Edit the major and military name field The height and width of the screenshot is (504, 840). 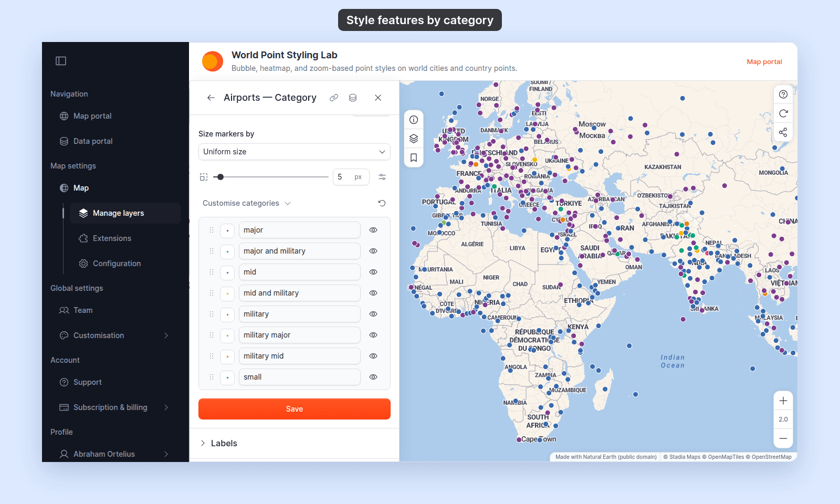300,251
